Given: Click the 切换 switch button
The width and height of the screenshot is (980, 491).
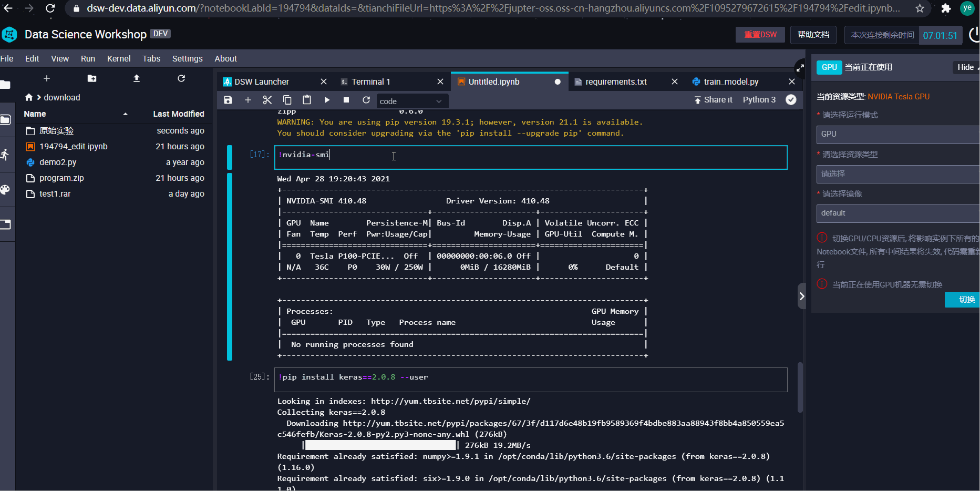Looking at the screenshot, I should [963, 300].
